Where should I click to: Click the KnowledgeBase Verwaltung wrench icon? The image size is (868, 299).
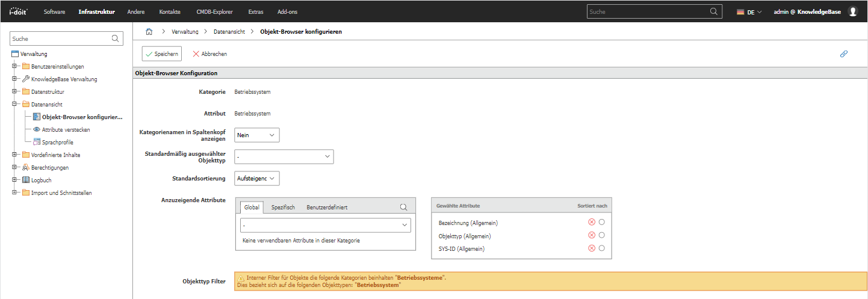coord(26,79)
